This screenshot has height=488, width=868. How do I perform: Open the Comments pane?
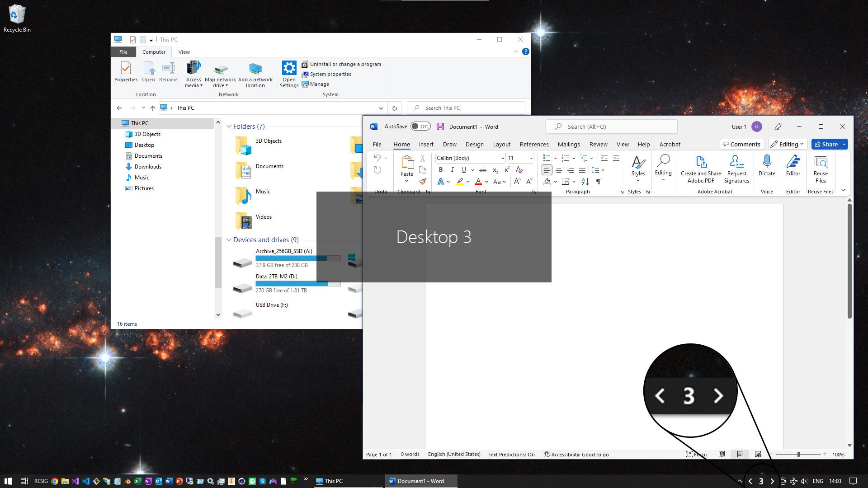pyautogui.click(x=742, y=144)
